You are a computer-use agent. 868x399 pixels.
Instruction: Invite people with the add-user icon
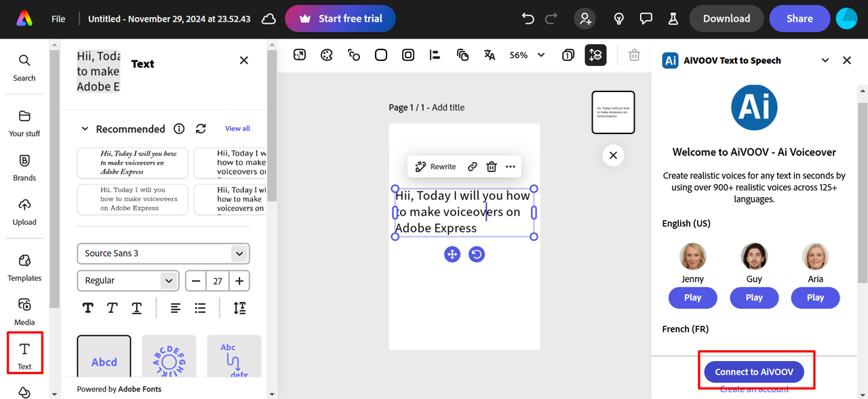(x=585, y=19)
